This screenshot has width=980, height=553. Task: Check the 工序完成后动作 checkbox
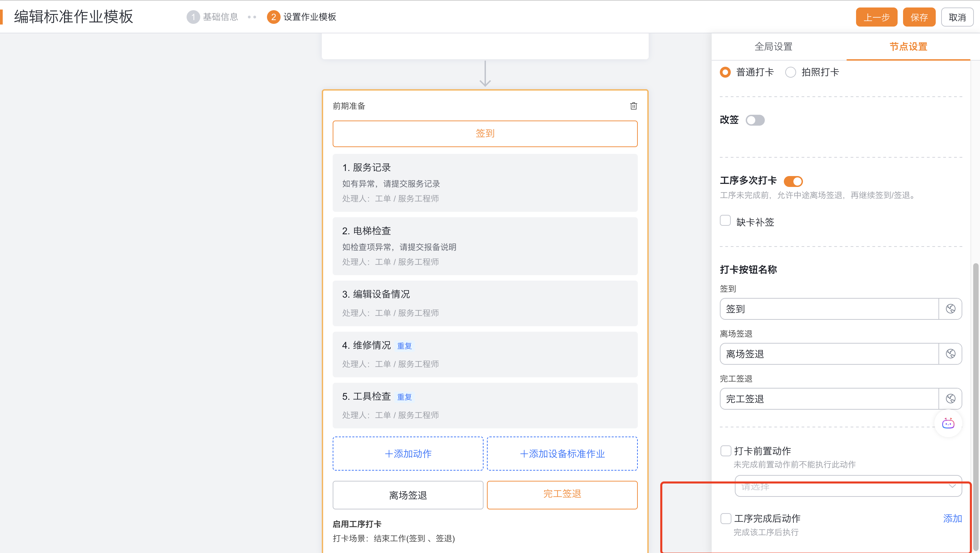pyautogui.click(x=726, y=518)
